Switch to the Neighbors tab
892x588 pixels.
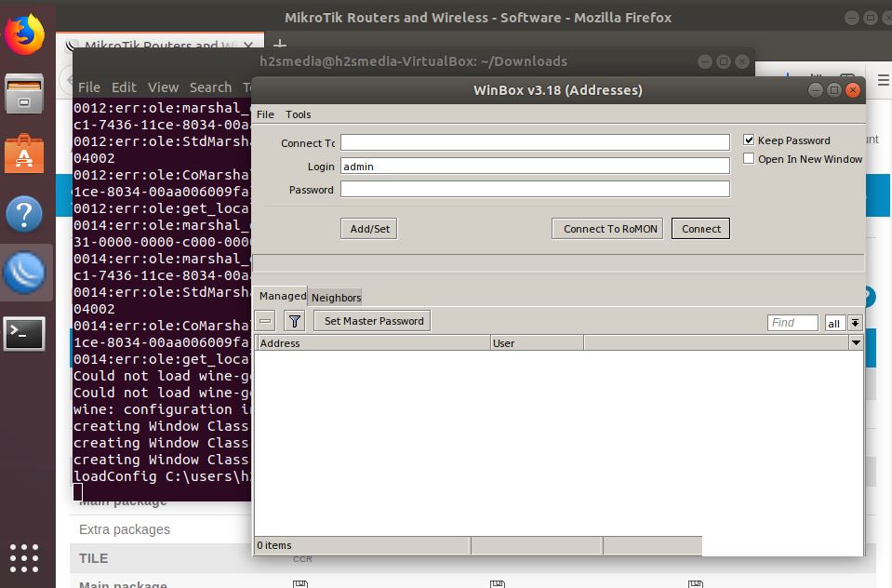[336, 297]
